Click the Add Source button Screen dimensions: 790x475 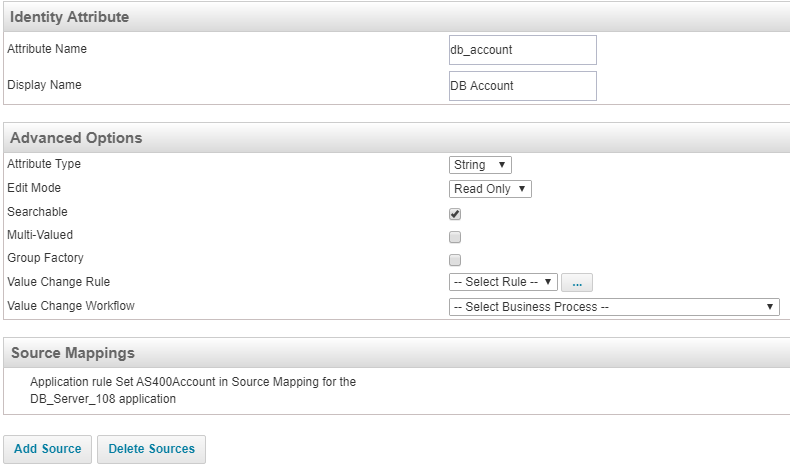coord(48,449)
